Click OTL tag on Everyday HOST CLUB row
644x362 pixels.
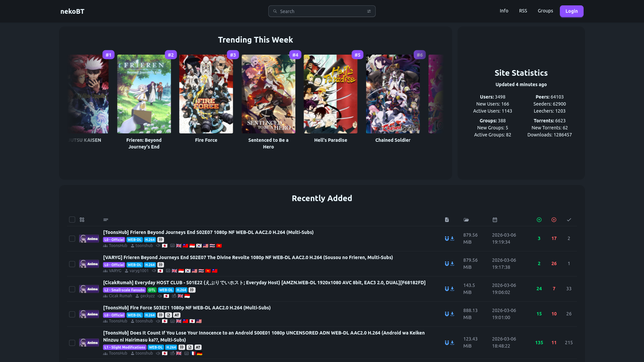pos(152,290)
